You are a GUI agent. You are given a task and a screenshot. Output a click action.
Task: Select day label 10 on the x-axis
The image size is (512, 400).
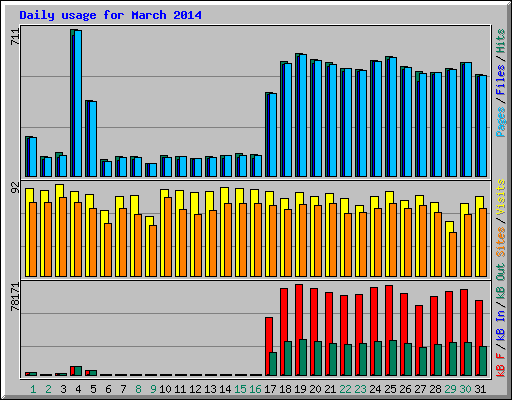[x=165, y=389]
